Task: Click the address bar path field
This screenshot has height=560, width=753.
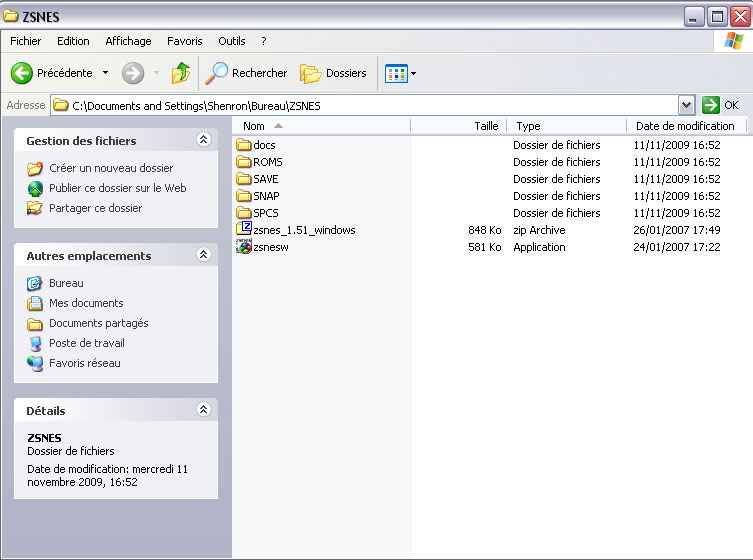Action: [365, 105]
